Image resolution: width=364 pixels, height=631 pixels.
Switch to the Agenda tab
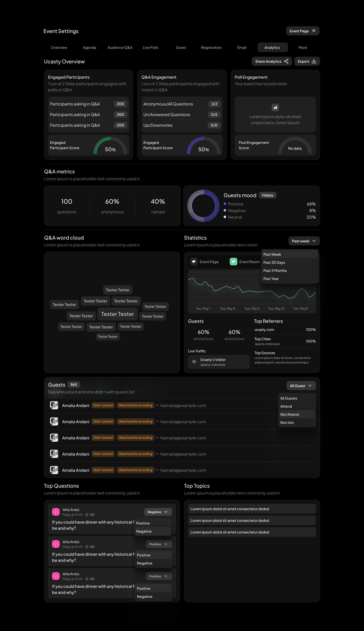pyautogui.click(x=89, y=47)
